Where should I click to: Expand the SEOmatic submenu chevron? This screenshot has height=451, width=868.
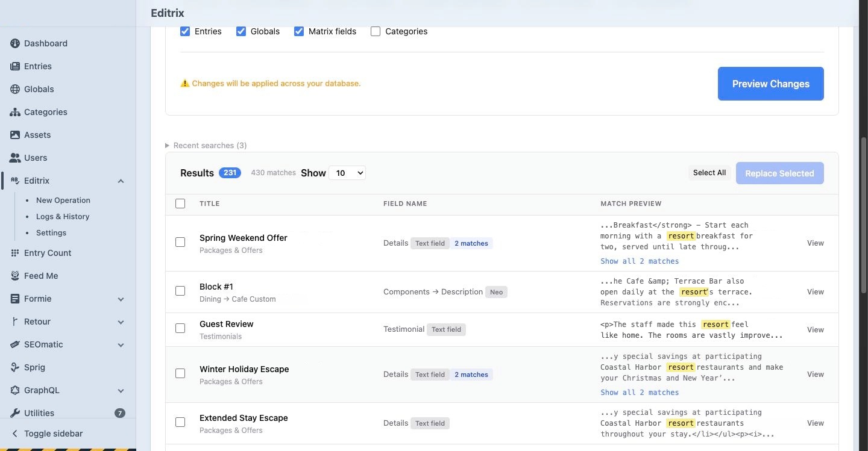(x=121, y=344)
